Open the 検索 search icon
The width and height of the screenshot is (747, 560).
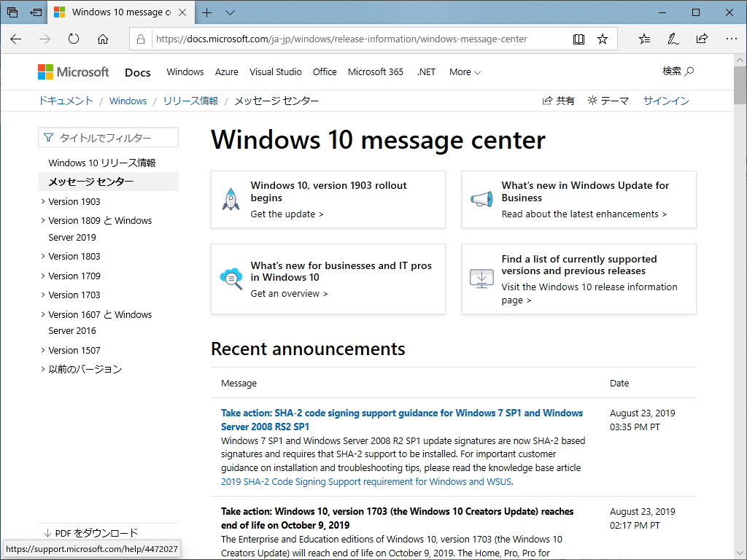pos(689,71)
